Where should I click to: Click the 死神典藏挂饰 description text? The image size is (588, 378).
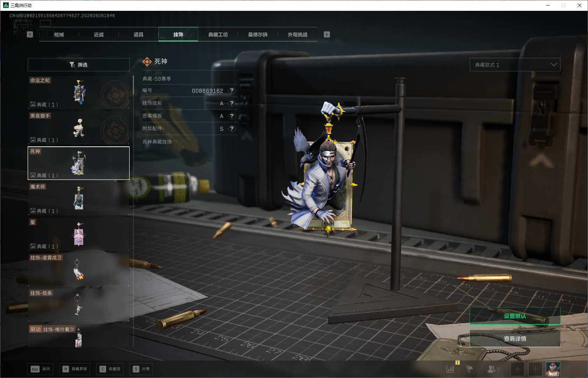[157, 141]
